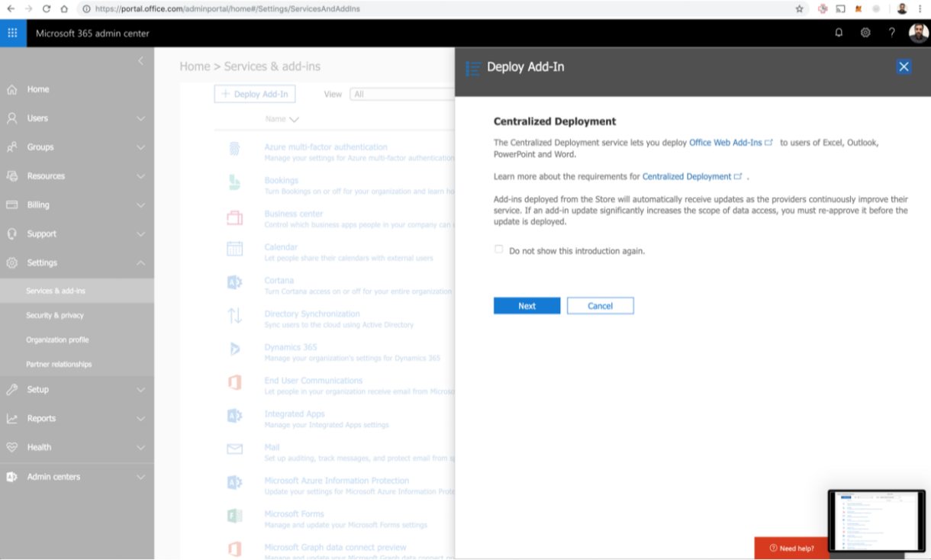Click the End User Communications Office icon
The width and height of the screenshot is (931, 560).
coord(235,382)
